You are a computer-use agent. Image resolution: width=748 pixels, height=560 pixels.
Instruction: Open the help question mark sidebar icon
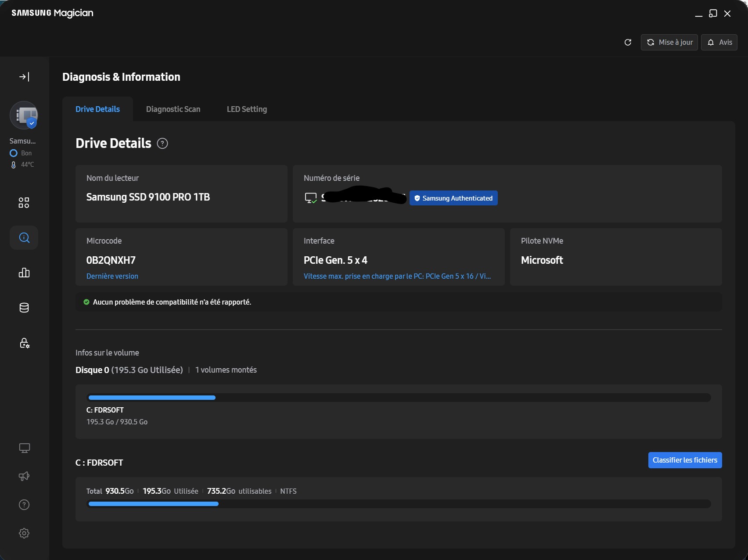(24, 505)
